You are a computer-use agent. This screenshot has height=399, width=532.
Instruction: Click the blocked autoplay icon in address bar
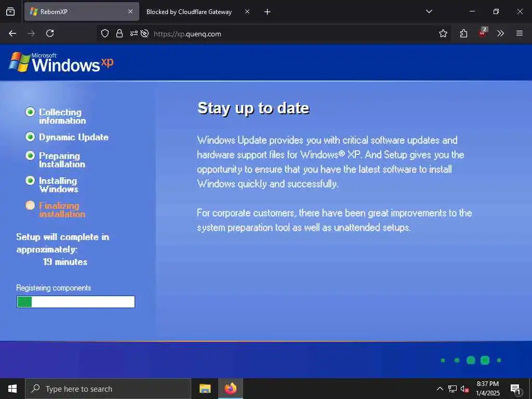coord(144,33)
